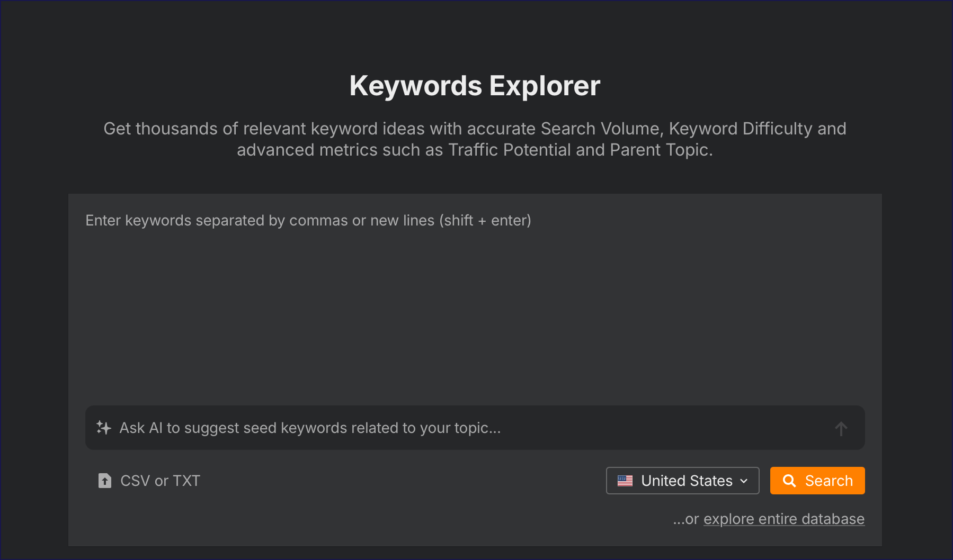Click the upward arrow to submit AI prompt
The height and width of the screenshot is (560, 953).
pos(841,428)
